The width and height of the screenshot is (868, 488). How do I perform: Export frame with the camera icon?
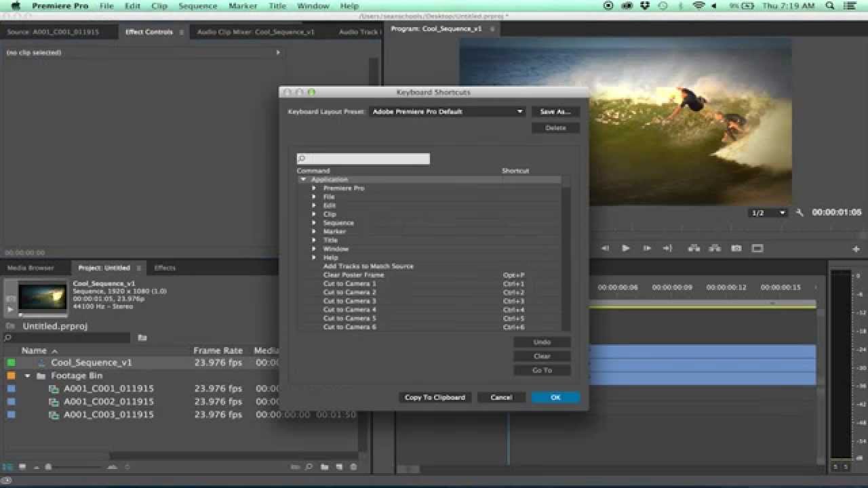coord(736,249)
